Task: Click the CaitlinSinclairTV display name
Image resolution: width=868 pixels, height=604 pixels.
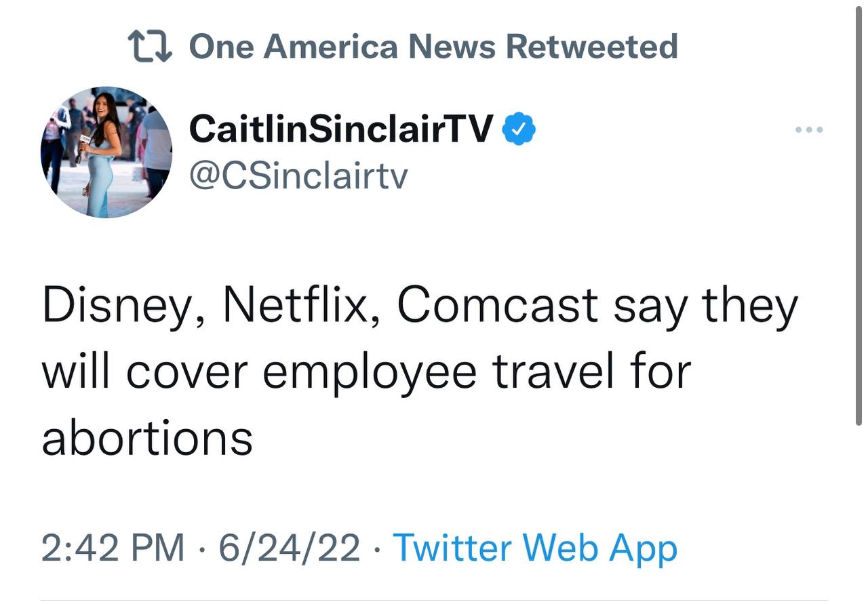Action: click(341, 129)
